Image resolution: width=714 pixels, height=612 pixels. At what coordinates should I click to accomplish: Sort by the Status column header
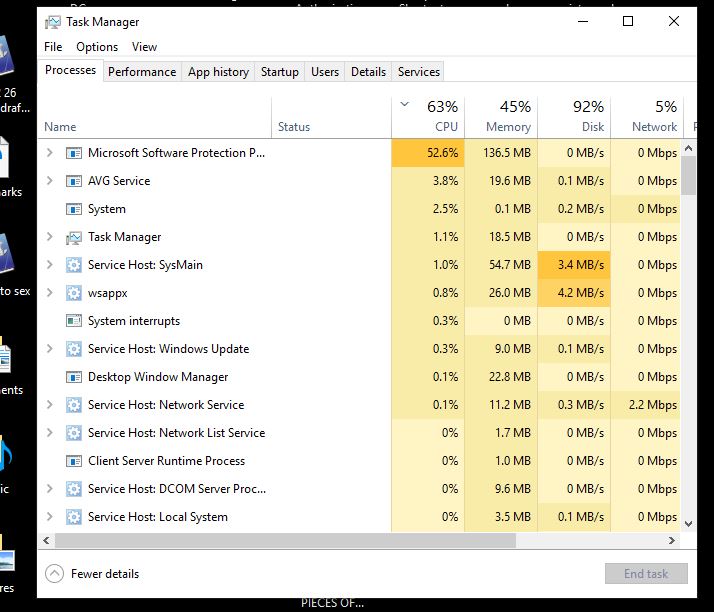(332, 117)
